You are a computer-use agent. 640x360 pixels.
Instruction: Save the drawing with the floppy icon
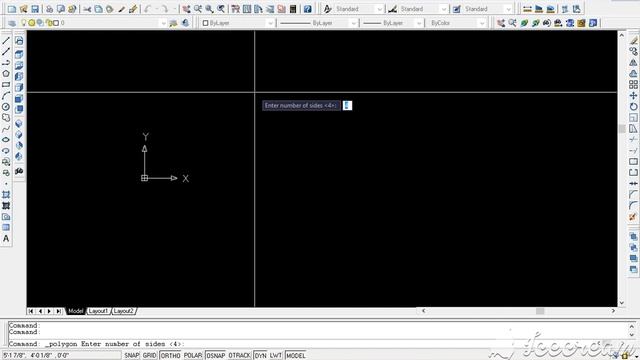[35, 9]
